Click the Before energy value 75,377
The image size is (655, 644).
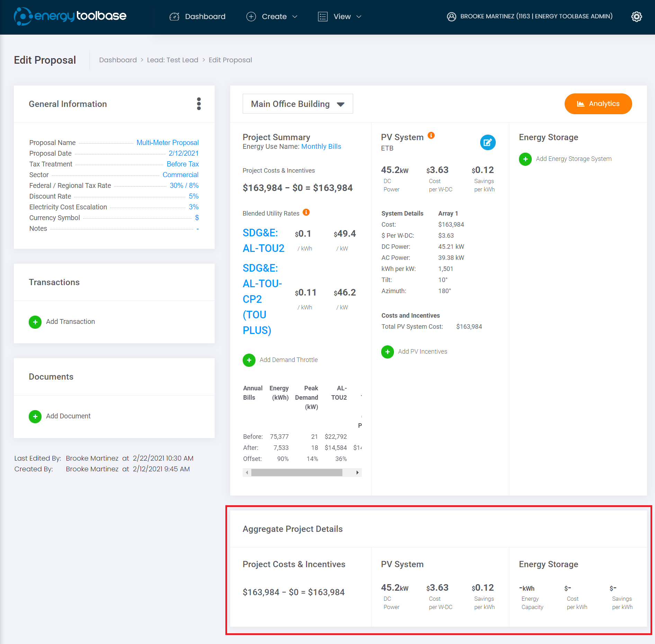(x=279, y=437)
